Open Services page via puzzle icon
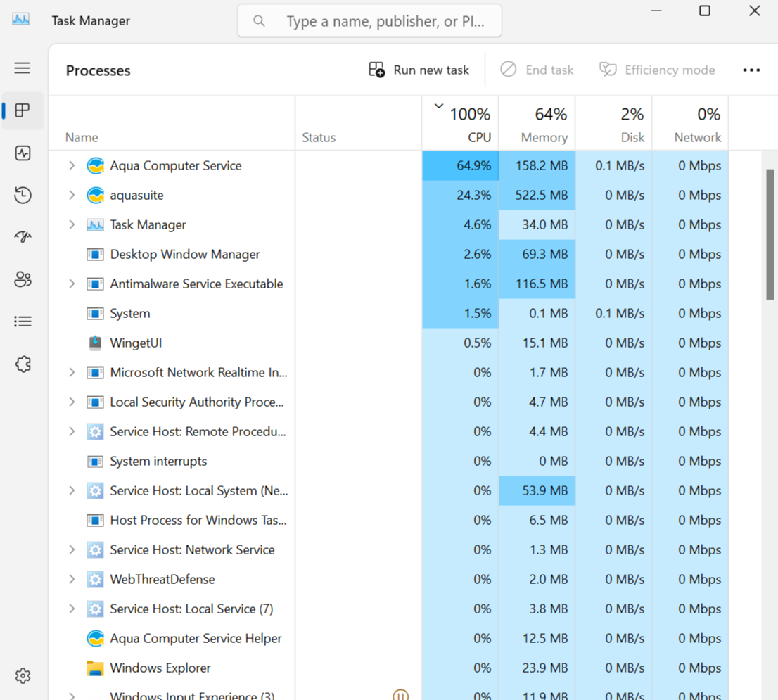Screen dimensions: 778x700 pyautogui.click(x=23, y=364)
